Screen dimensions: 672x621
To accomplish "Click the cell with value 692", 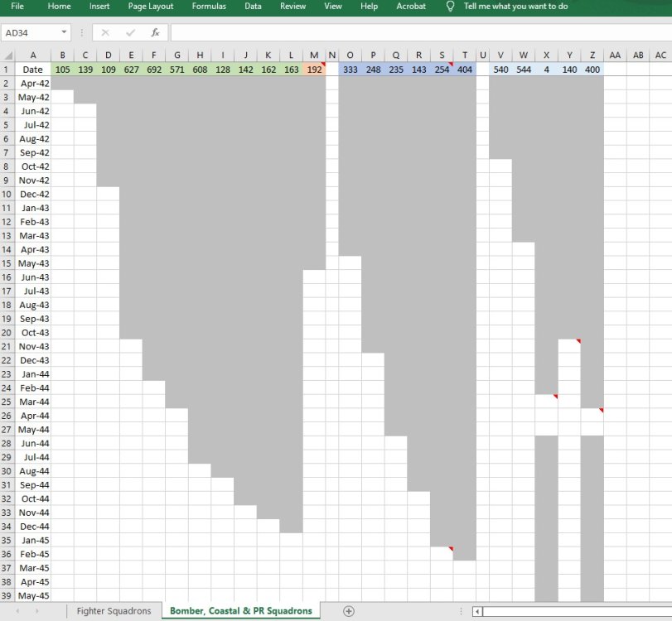I will (154, 70).
